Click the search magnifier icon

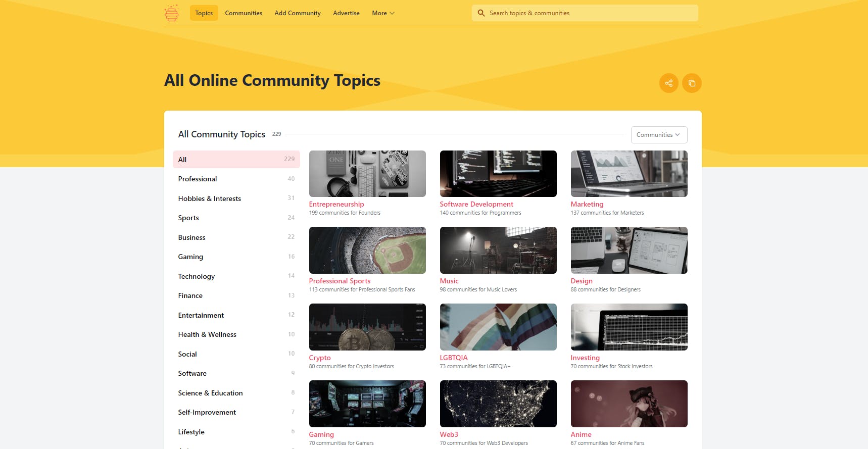click(481, 13)
